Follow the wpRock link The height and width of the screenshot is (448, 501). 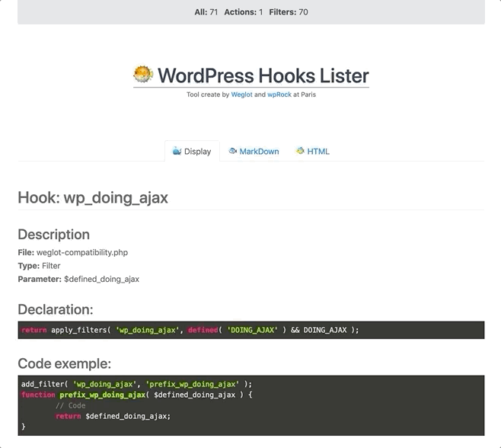point(279,94)
